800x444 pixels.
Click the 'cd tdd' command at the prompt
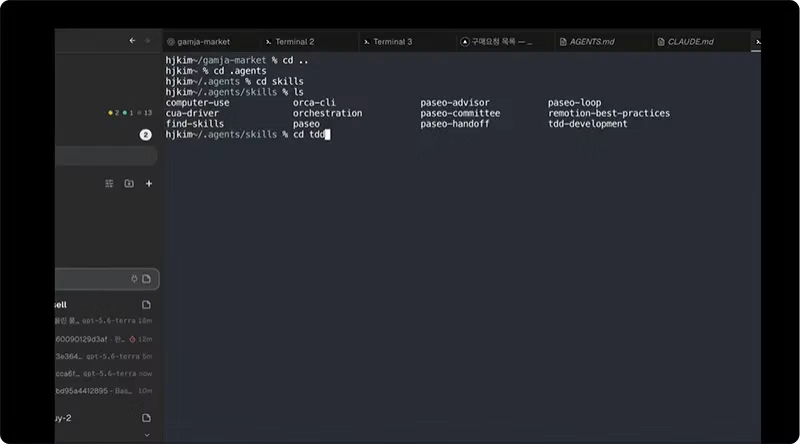[309, 135]
